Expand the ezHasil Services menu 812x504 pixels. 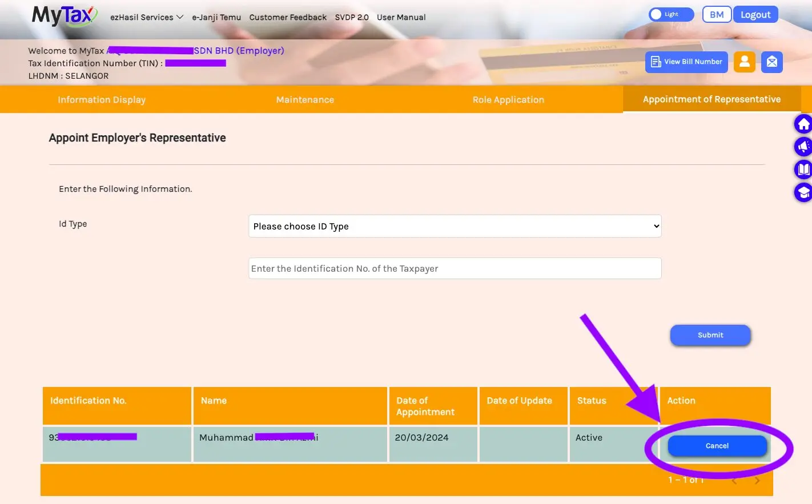point(147,17)
